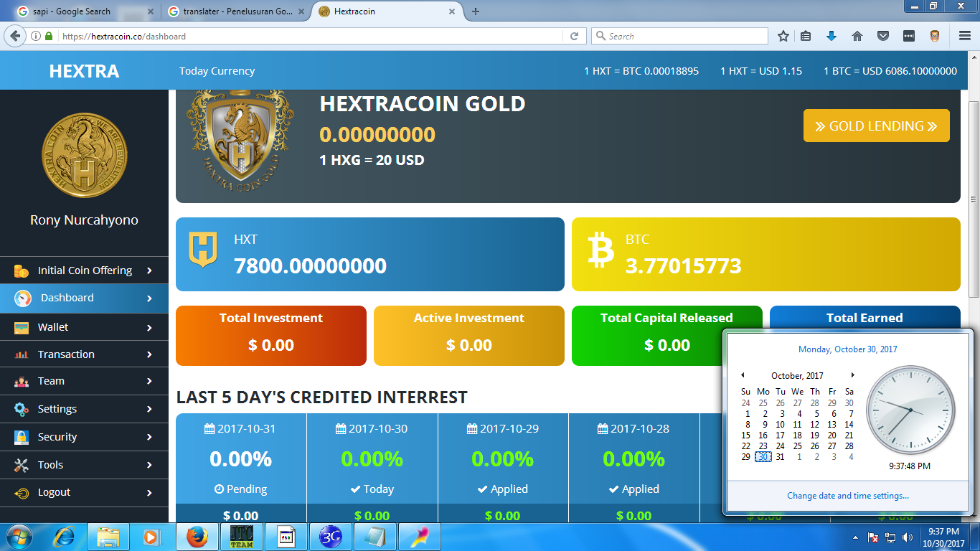Click the network icon in the system tray
980x551 pixels.
[890, 537]
